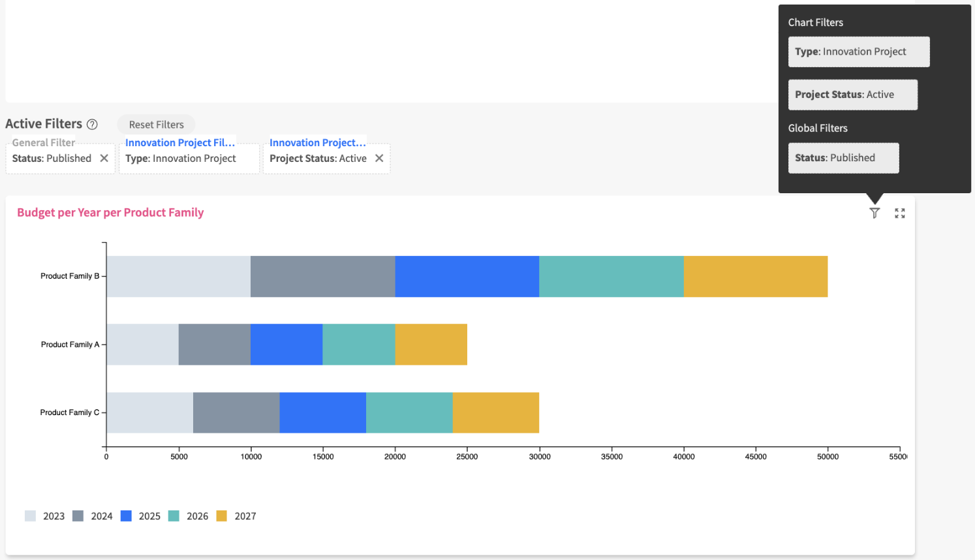975x560 pixels.
Task: Click the Budget per Year chart title
Action: point(110,213)
